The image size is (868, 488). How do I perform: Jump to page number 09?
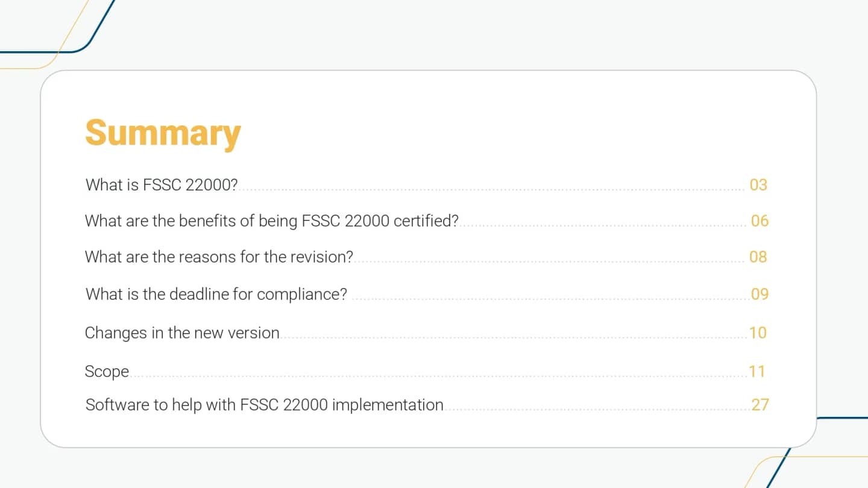click(759, 294)
